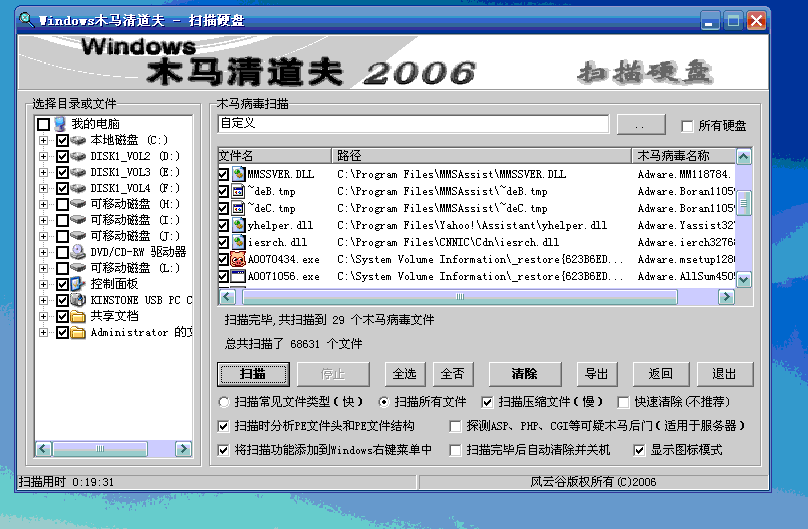Toggle 扫描时分析PE文件头 checkbox
The image size is (808, 529).
(223, 426)
